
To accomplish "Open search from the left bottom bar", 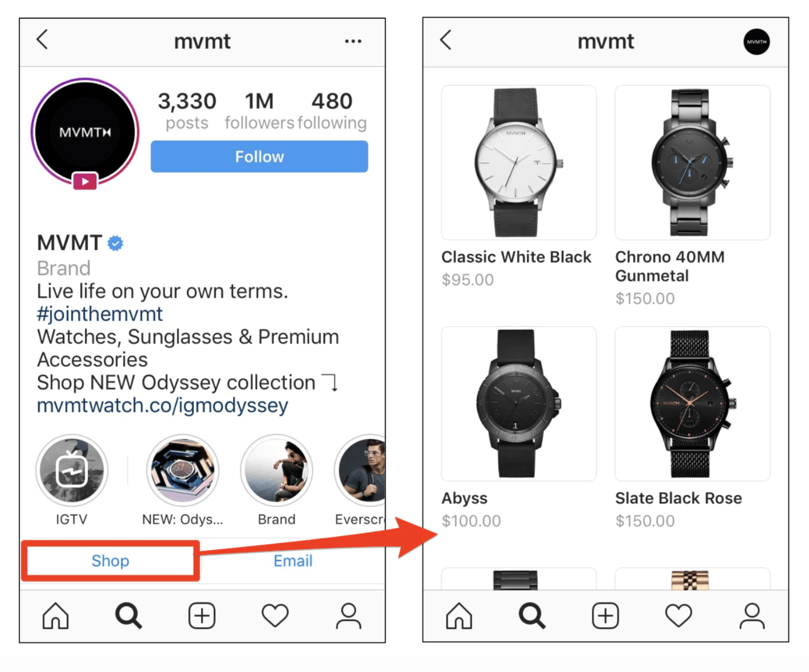I will pyautogui.click(x=129, y=616).
